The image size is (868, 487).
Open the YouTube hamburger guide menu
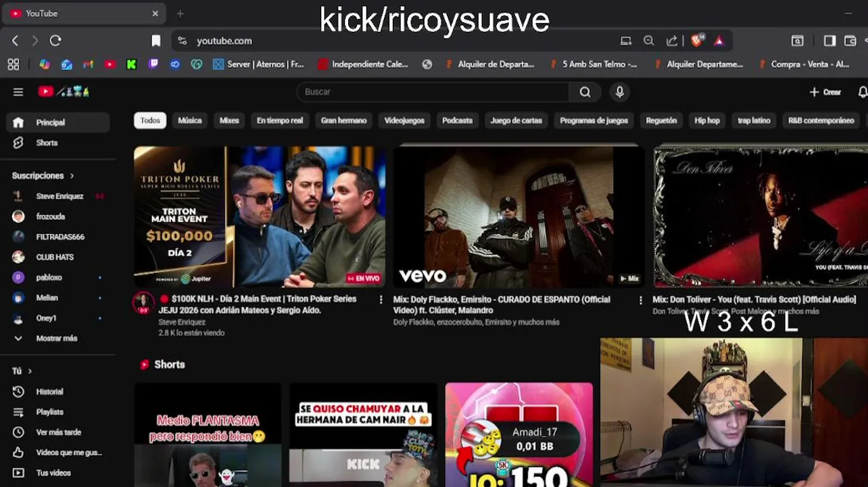[18, 92]
